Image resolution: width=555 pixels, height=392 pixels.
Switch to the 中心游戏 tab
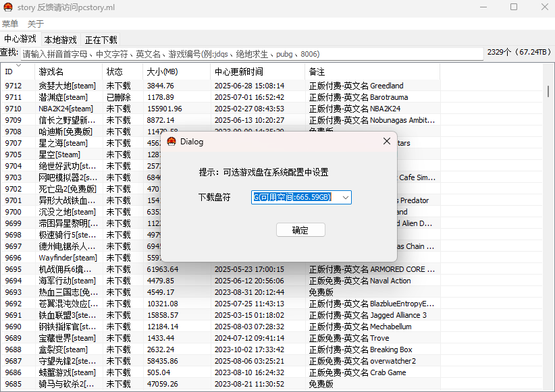click(20, 39)
